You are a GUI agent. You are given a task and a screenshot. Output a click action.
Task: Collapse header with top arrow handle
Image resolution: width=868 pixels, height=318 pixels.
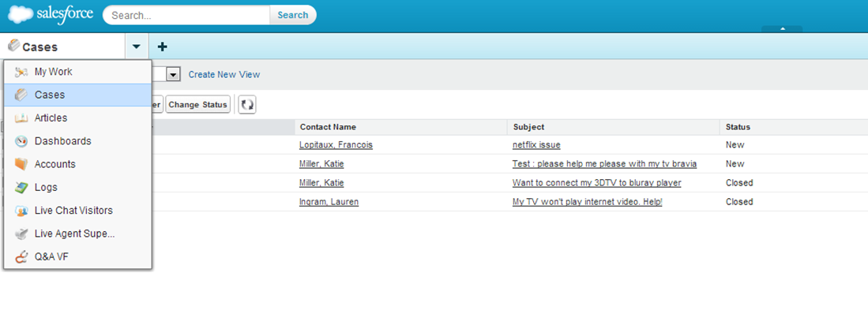tap(782, 28)
